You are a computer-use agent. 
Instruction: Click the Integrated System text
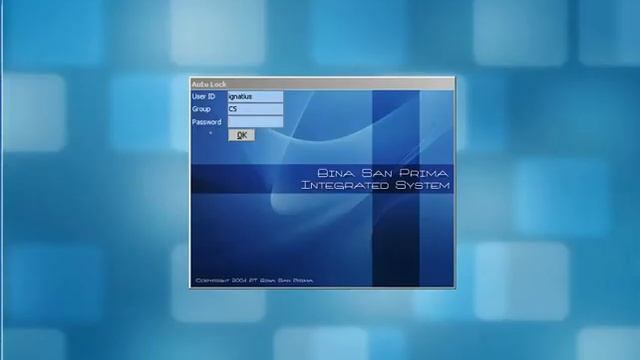(x=376, y=185)
